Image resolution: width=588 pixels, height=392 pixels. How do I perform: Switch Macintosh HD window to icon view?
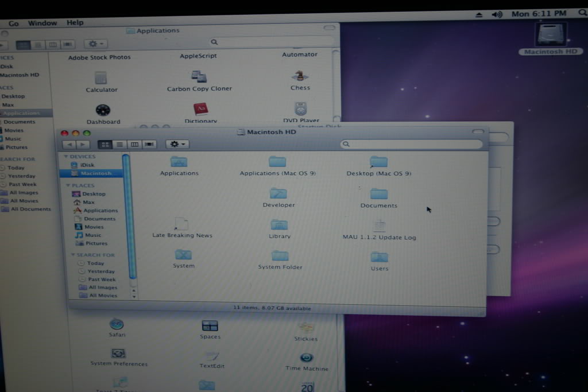(105, 144)
